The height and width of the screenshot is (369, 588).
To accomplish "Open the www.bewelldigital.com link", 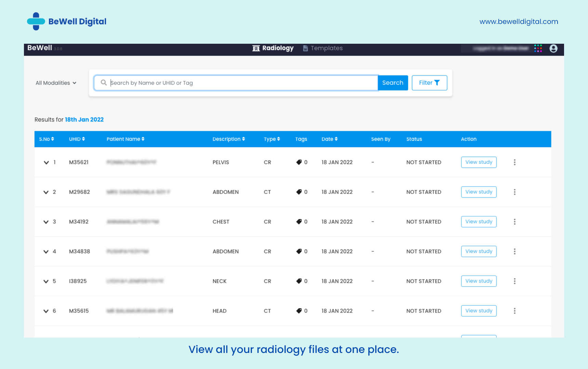I will 519,21.
